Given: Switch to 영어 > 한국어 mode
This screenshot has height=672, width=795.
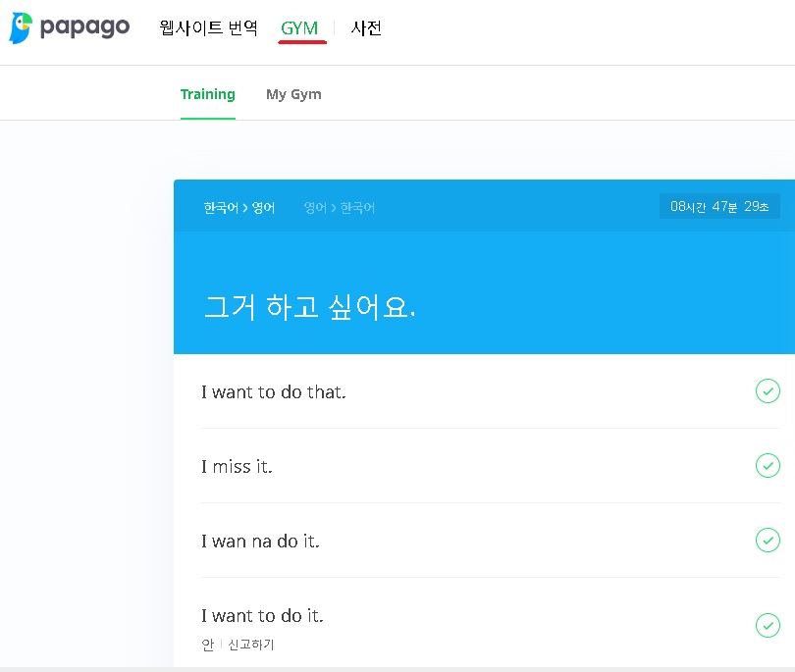Looking at the screenshot, I should click(339, 207).
